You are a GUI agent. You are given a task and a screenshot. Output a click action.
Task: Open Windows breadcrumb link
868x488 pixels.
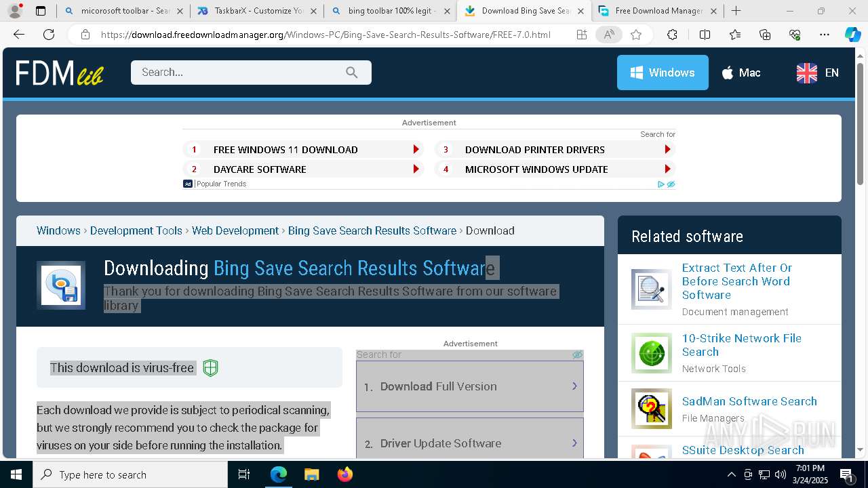pyautogui.click(x=58, y=230)
